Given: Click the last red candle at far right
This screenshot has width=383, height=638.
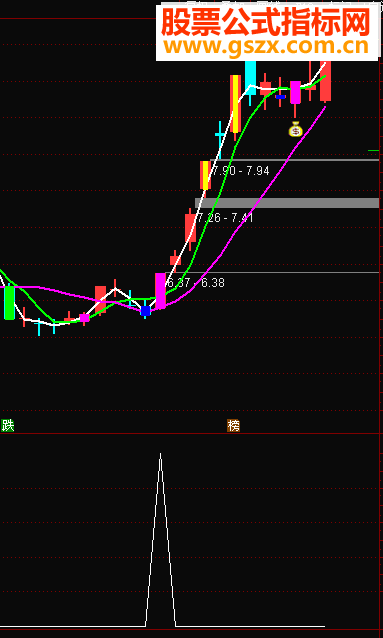Looking at the screenshot, I should tap(325, 81).
